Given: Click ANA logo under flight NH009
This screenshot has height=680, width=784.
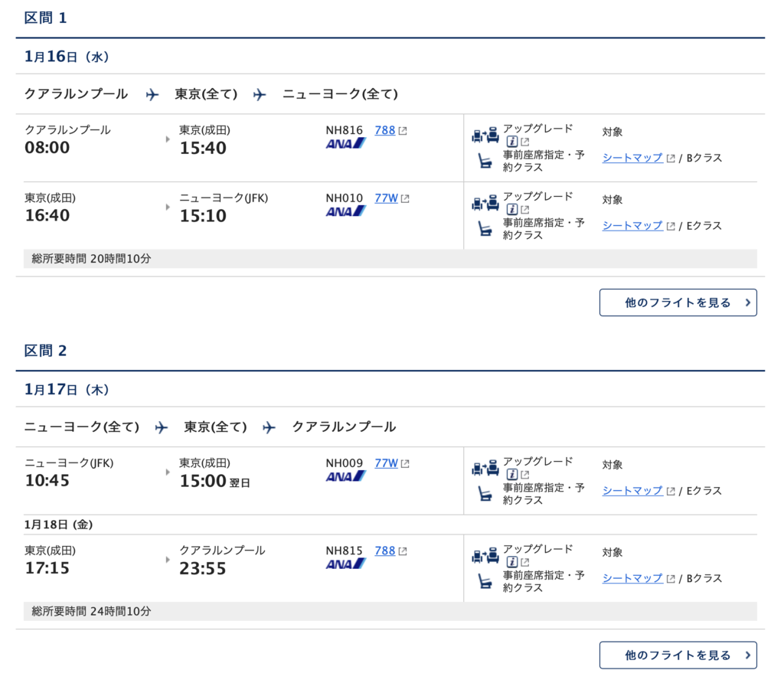Looking at the screenshot, I should pos(345,476).
